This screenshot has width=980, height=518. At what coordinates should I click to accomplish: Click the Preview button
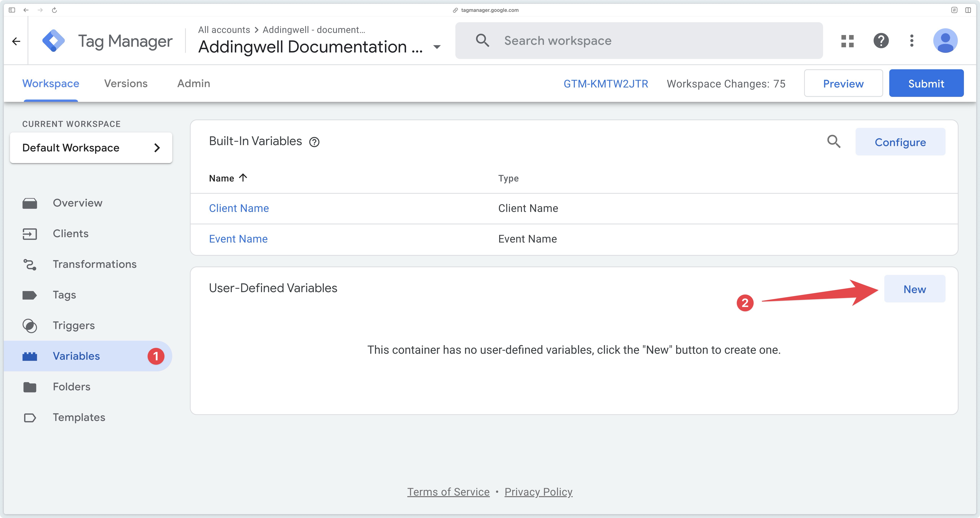(x=843, y=83)
